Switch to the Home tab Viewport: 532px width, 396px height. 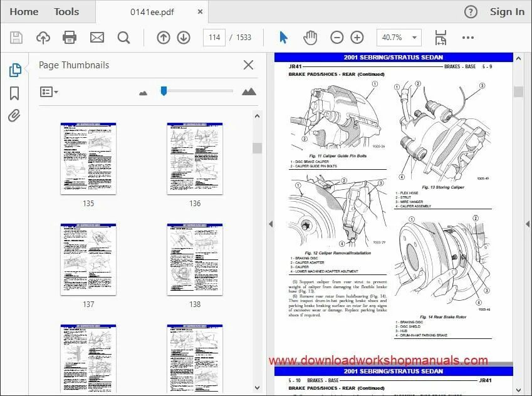[x=24, y=11]
